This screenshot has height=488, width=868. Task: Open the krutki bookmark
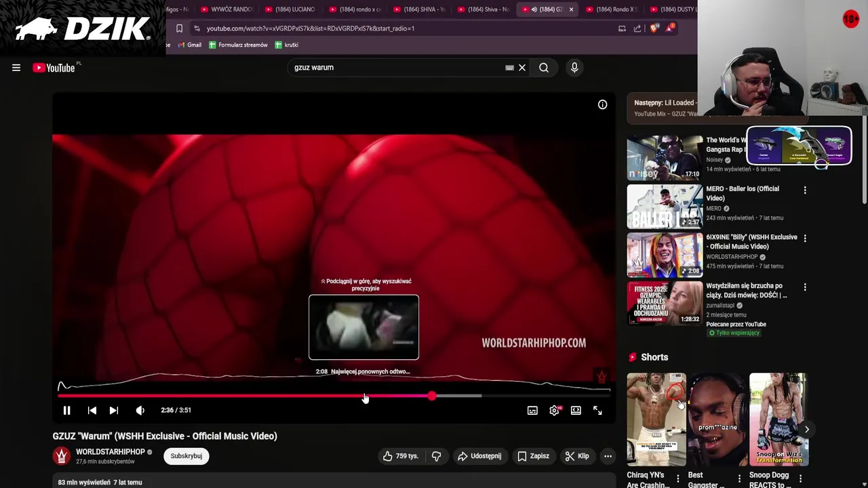287,45
